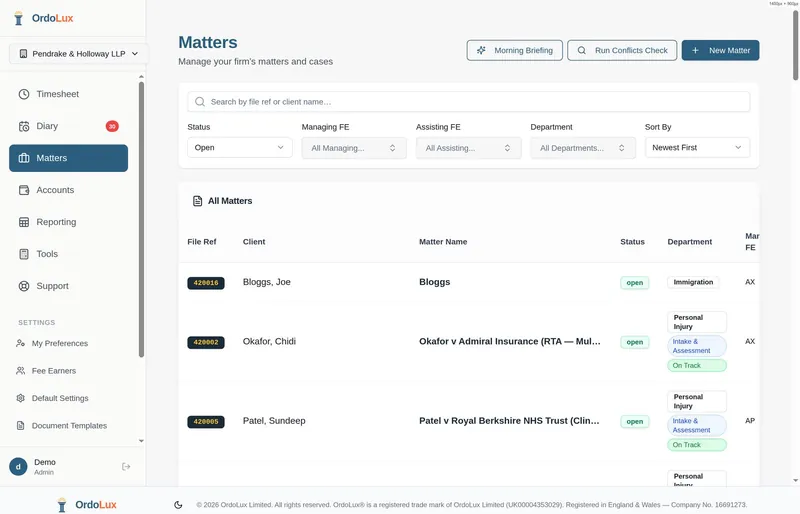Select Matters in the sidebar
This screenshot has width=800, height=514.
68,158
